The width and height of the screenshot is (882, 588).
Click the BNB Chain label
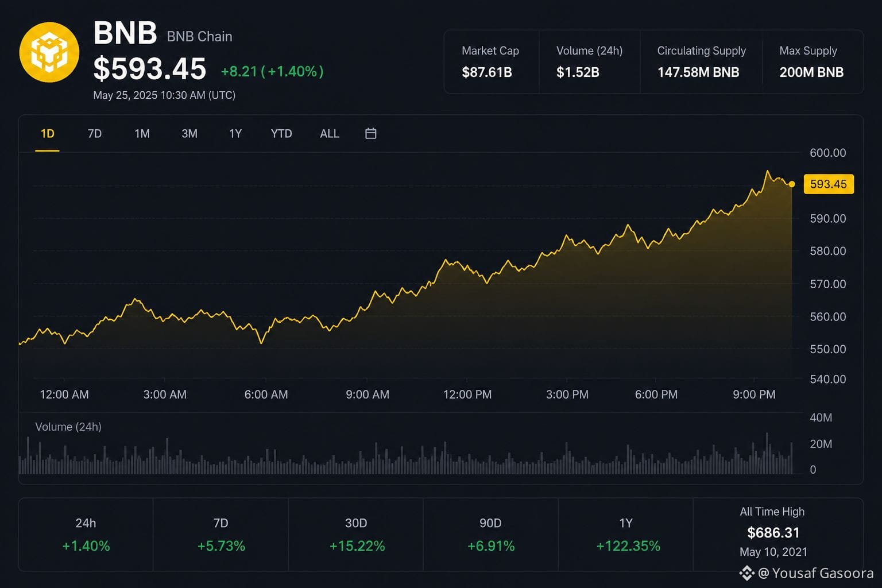pos(200,37)
